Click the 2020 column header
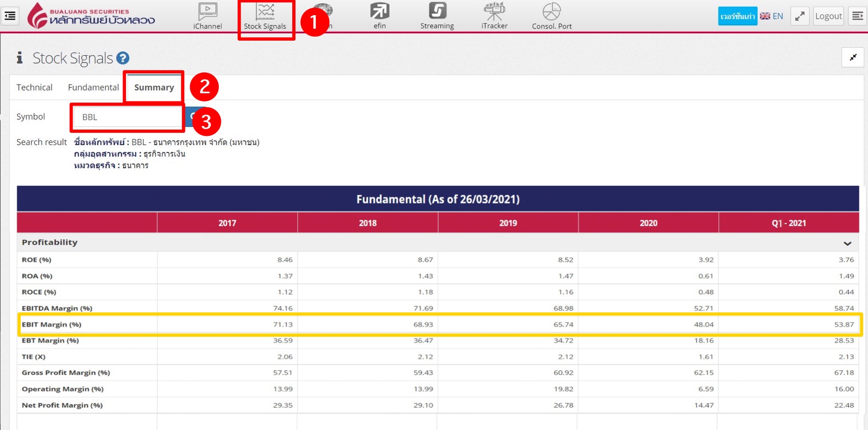The width and height of the screenshot is (868, 430). click(649, 223)
